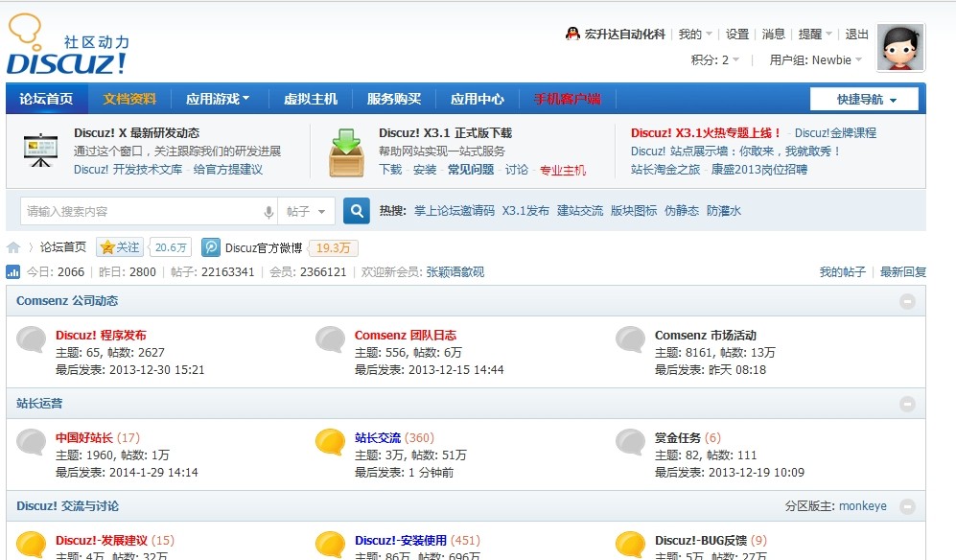Click the 中国好站长 bubble icon

click(x=31, y=442)
